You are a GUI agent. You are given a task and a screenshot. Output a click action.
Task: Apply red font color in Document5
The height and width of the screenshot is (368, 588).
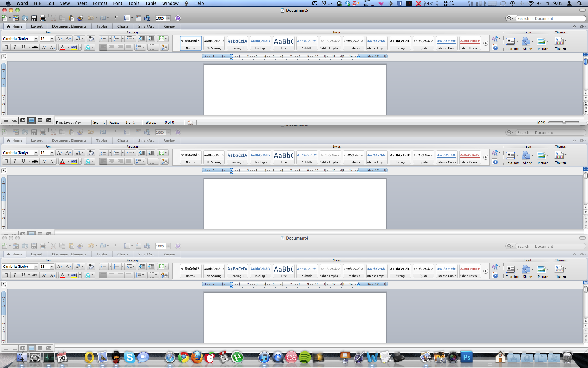pos(62,47)
